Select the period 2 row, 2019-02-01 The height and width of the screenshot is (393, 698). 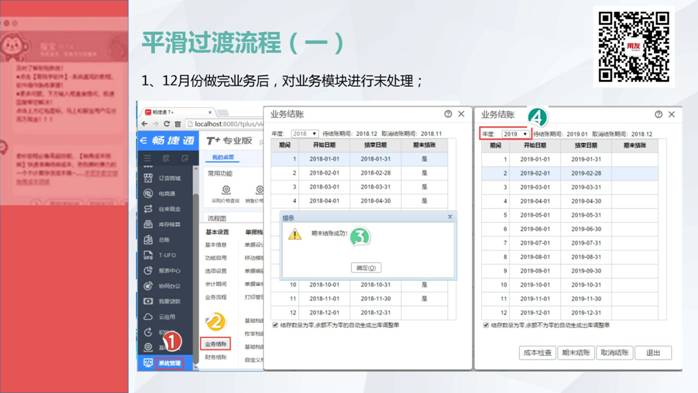pyautogui.click(x=569, y=173)
